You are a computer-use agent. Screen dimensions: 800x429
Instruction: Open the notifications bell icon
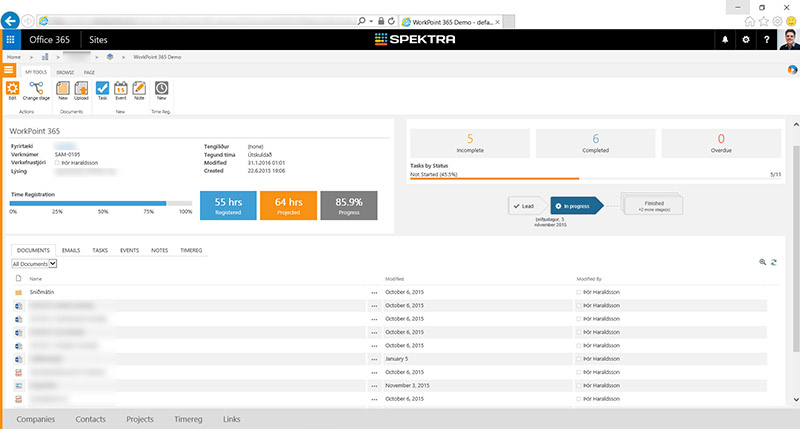tap(724, 39)
